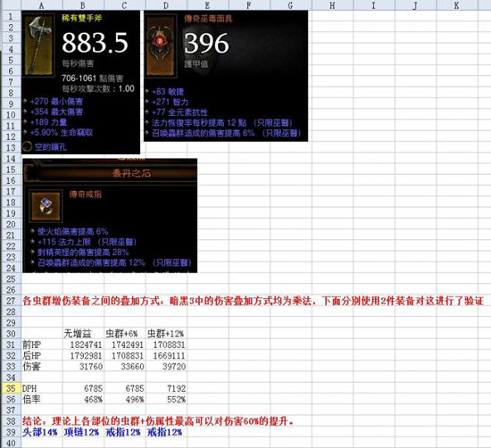Screen dimensions: 491x448
Task: Select cell containing 虫群+6%
Action: pos(125,334)
